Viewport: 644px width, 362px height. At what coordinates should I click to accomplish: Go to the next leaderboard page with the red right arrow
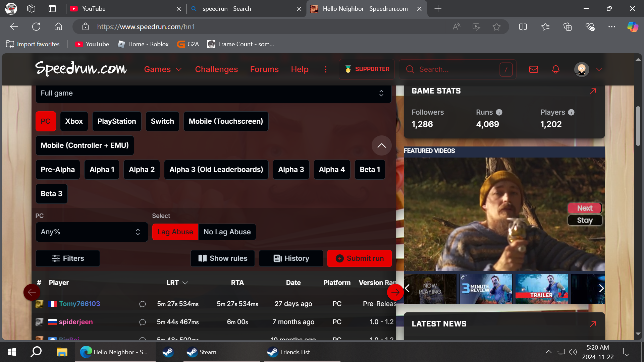click(395, 292)
